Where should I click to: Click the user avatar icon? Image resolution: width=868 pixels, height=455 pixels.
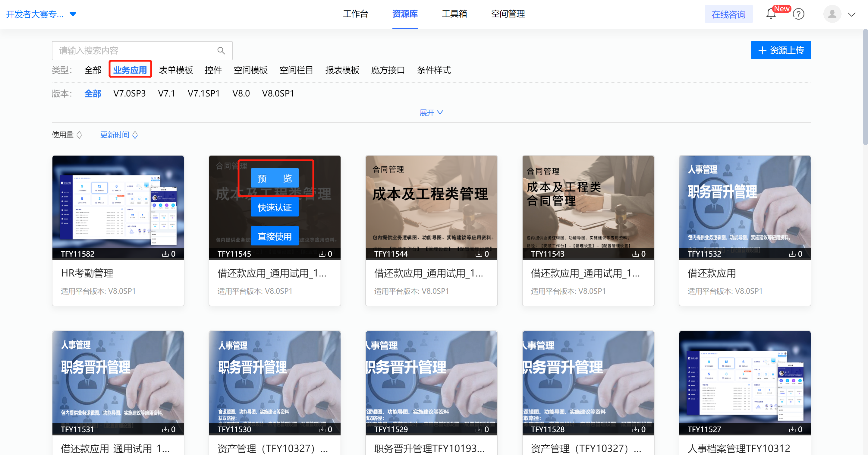832,14
